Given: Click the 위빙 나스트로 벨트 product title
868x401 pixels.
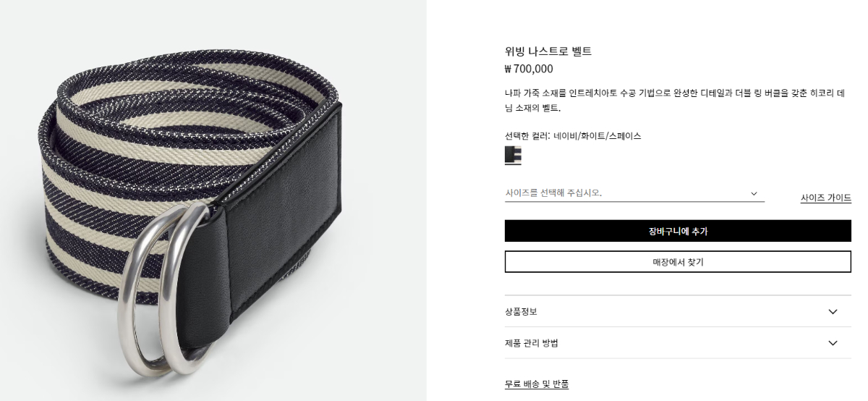Looking at the screenshot, I should coord(548,51).
